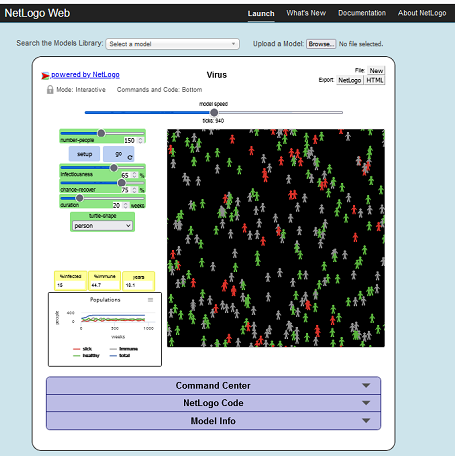Open the turtle-shape person dropdown
The image size is (455, 456).
(102, 226)
